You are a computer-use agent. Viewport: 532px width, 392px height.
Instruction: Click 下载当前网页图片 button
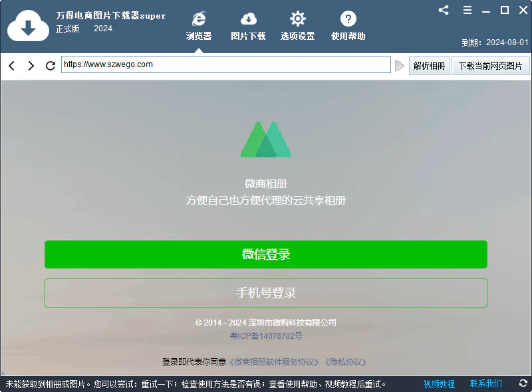point(490,66)
